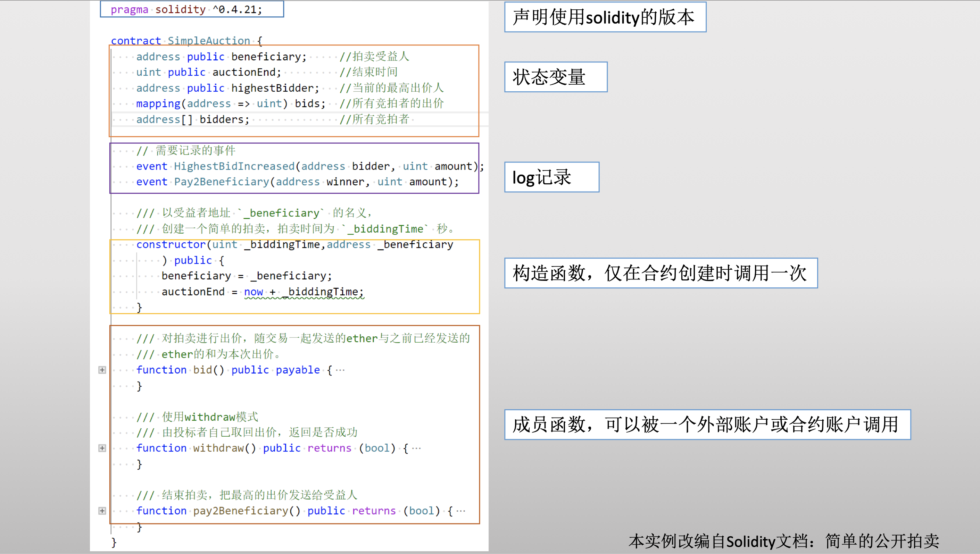Expand the collapsed withdraw() function body
The image size is (980, 554).
[102, 448]
